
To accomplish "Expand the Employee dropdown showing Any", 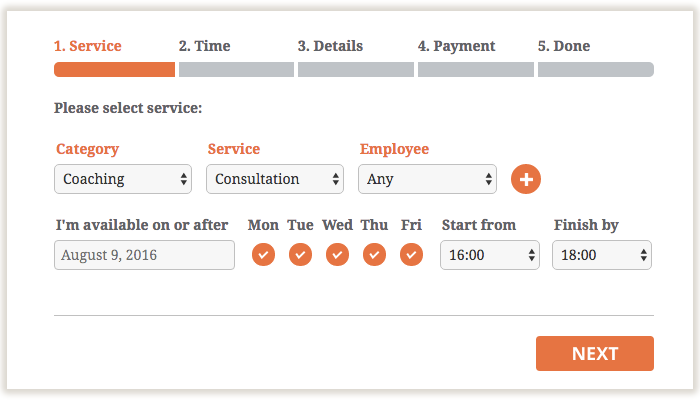I will pyautogui.click(x=427, y=179).
